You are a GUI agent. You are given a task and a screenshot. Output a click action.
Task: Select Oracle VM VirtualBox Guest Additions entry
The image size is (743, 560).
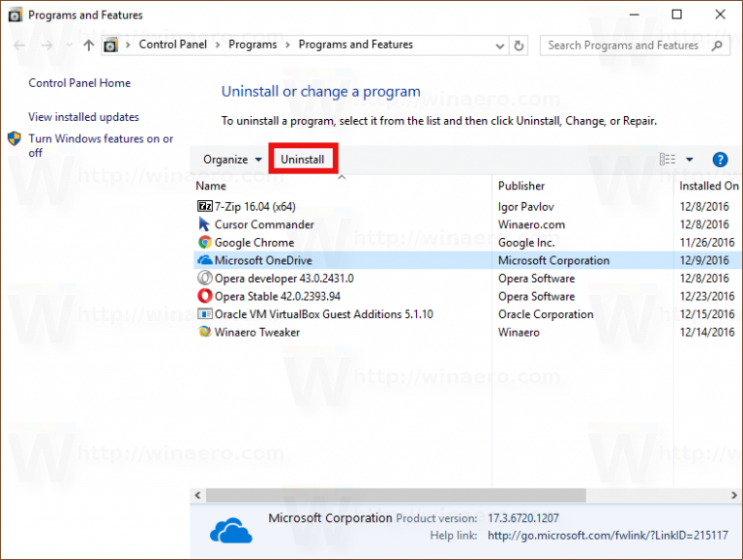pyautogui.click(x=324, y=314)
